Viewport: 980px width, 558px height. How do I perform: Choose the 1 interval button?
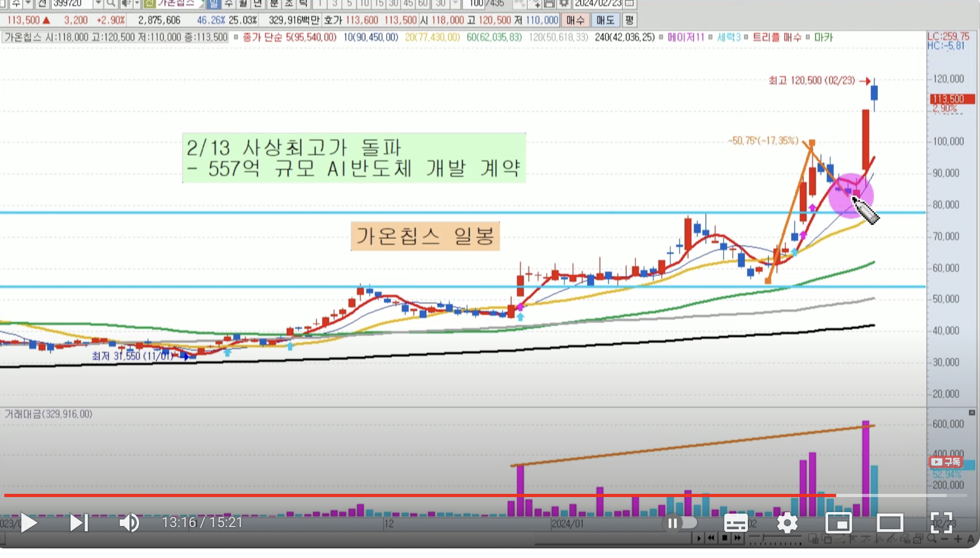pos(320,4)
